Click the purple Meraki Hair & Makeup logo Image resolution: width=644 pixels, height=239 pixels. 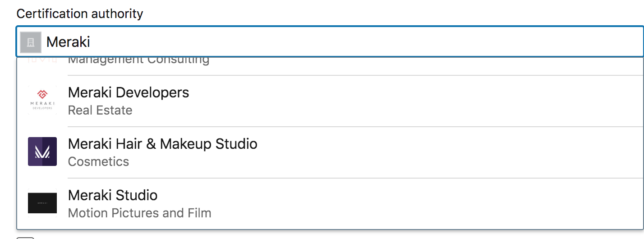point(42,152)
